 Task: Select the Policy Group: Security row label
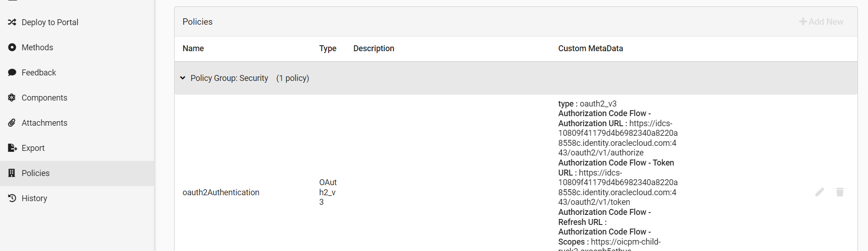(229, 78)
